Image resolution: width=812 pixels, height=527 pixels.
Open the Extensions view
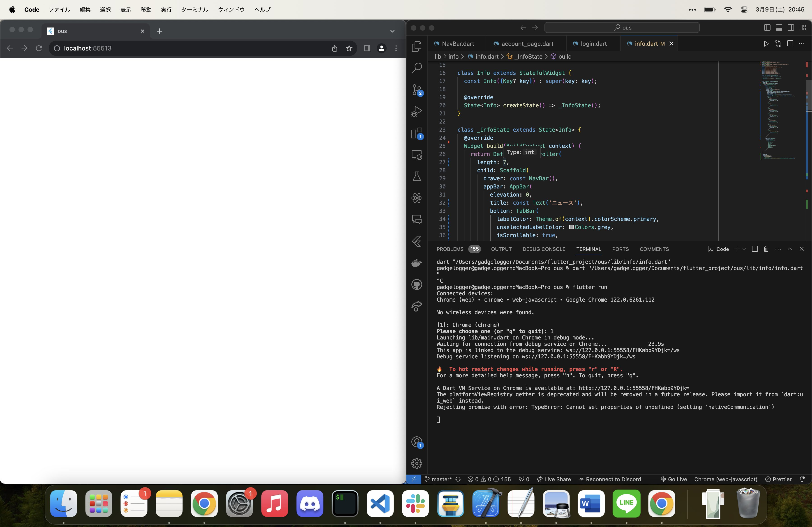tap(417, 133)
